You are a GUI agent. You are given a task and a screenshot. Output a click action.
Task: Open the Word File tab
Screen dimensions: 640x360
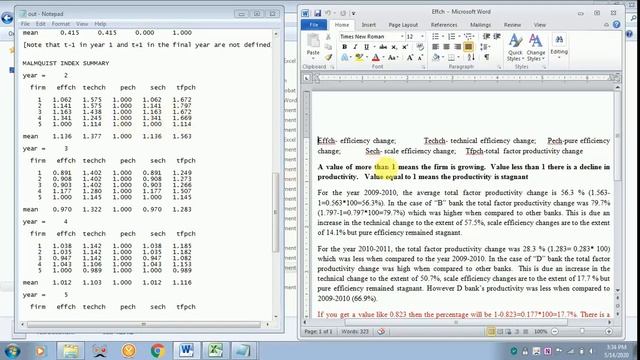(313, 25)
